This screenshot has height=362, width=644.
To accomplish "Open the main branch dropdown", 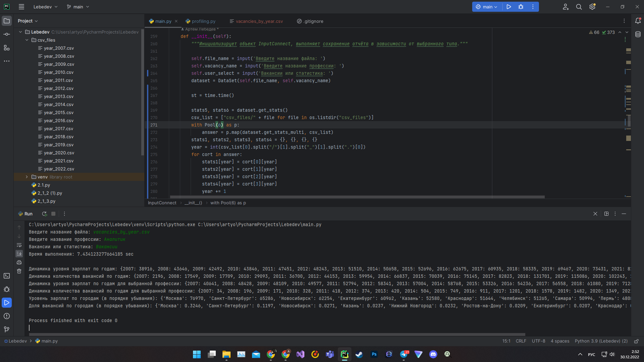I will click(x=78, y=7).
